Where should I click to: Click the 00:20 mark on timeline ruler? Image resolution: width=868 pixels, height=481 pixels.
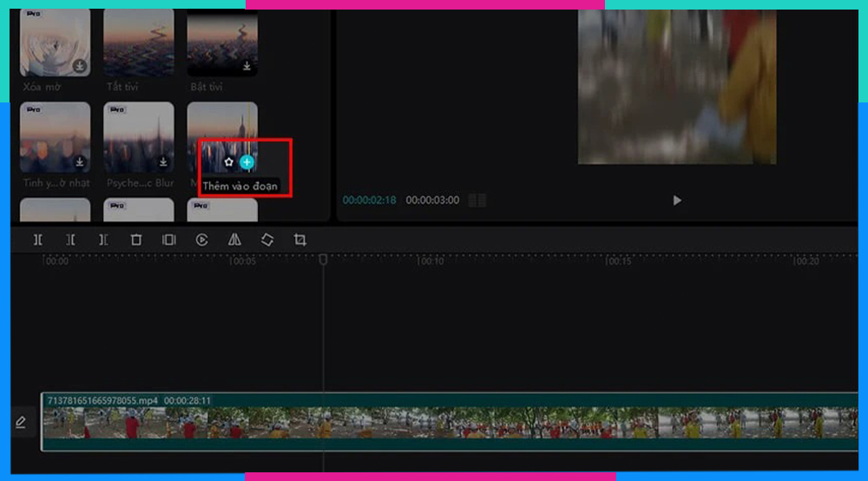tap(806, 260)
